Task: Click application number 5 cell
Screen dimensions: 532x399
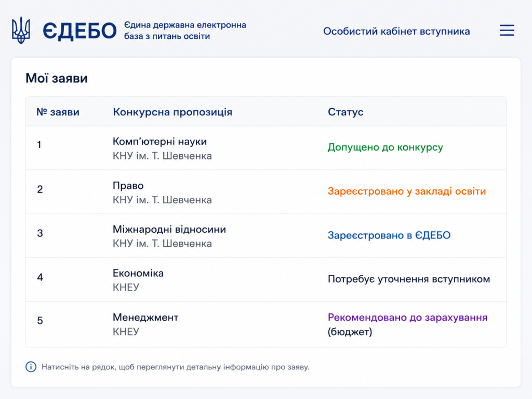Action: coord(40,321)
